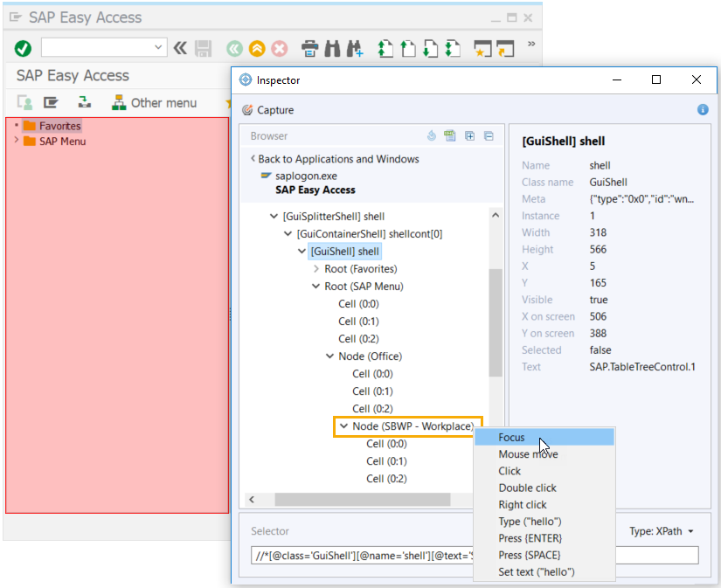
Task: Choose Press {SPACE} from context menu
Action: tap(544, 555)
